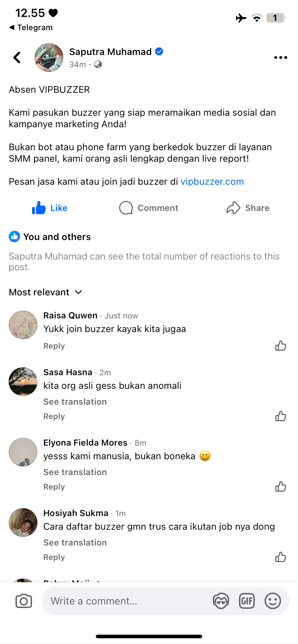See translation of Sasa Hasna's comment
The width and height of the screenshot is (298, 644).
coord(75,402)
